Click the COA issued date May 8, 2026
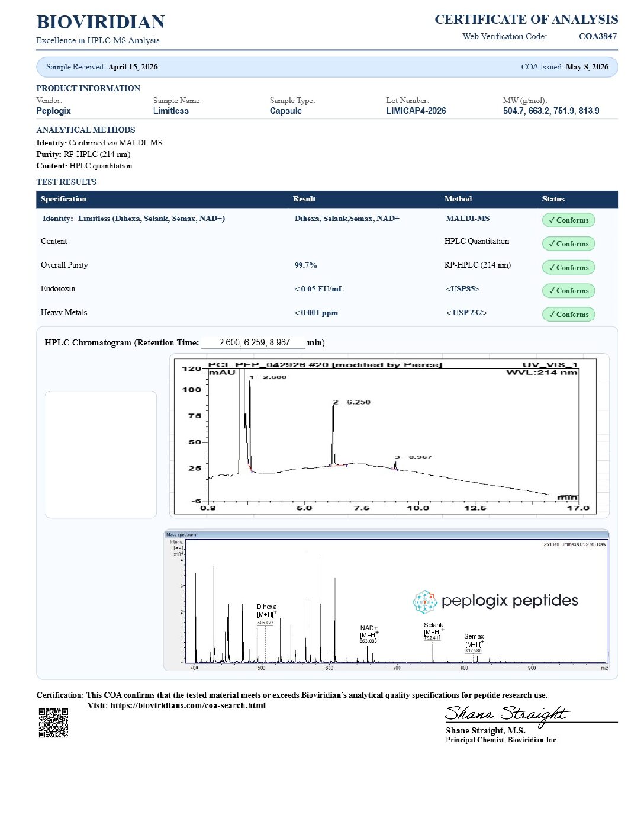 (x=587, y=67)
